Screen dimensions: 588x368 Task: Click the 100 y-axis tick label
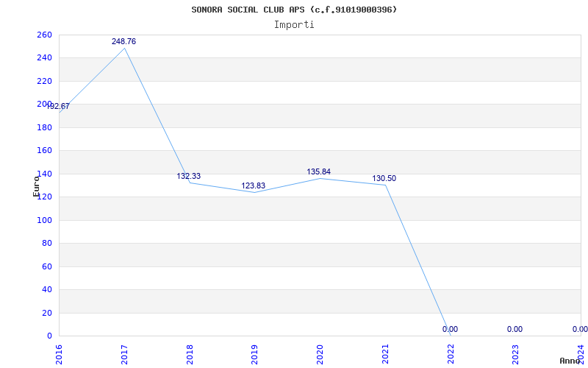(44, 220)
